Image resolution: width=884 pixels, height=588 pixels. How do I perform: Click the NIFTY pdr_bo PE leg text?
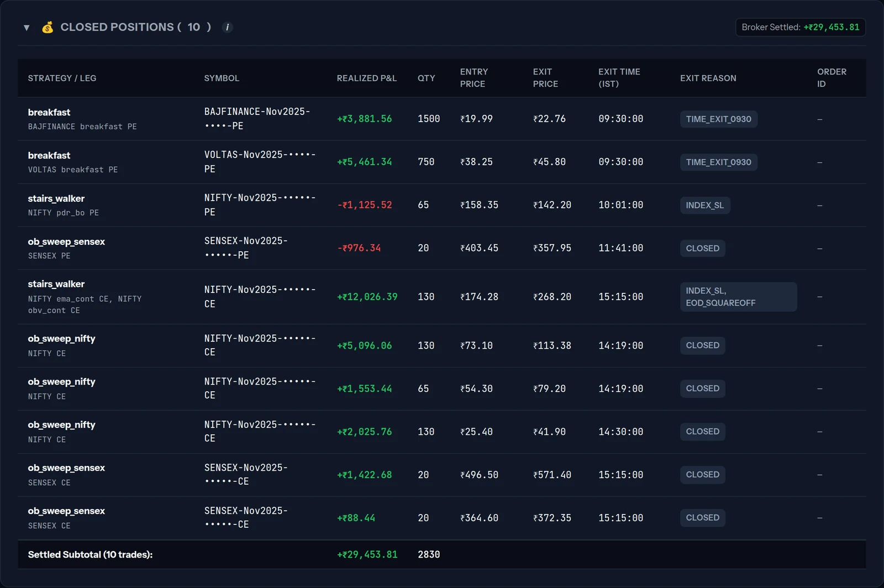64,213
